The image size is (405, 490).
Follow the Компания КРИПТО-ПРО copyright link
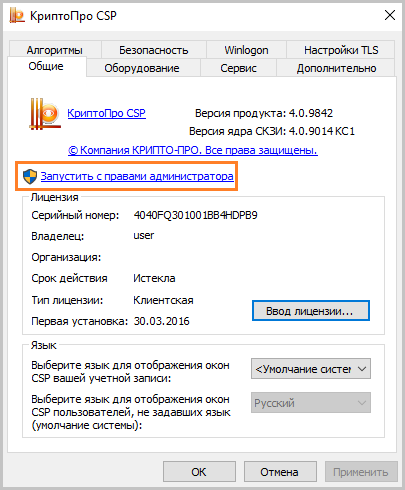[x=193, y=150]
